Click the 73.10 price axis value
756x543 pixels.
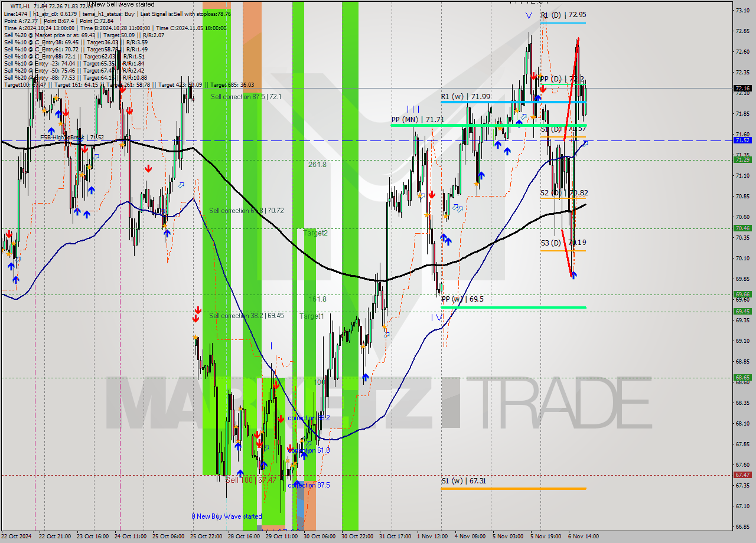click(x=742, y=10)
